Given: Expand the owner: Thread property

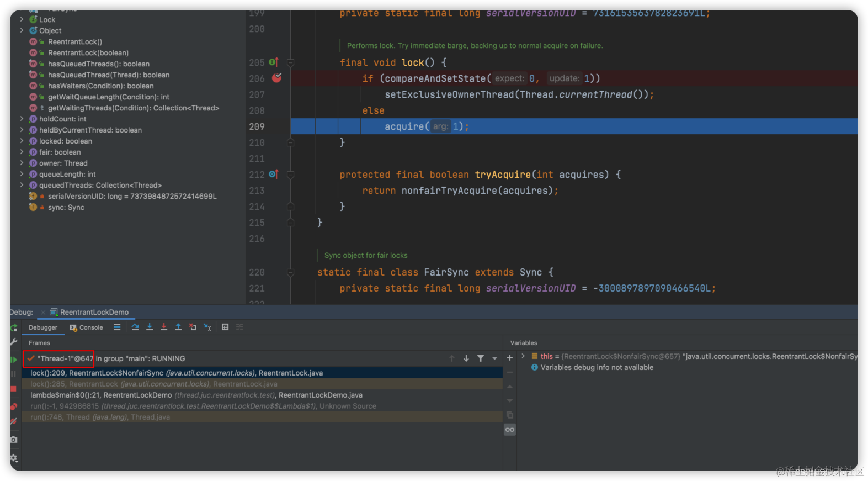Looking at the screenshot, I should tap(22, 163).
